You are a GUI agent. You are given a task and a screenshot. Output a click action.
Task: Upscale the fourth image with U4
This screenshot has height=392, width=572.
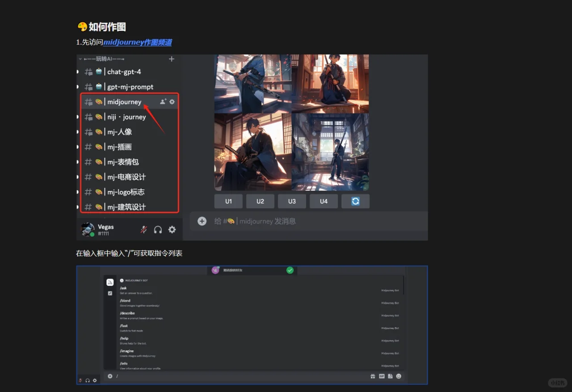324,201
